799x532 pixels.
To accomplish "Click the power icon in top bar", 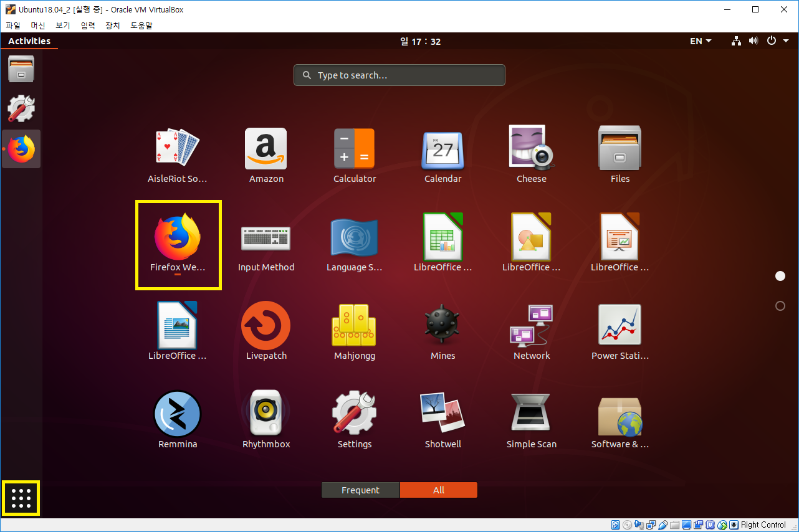I will click(x=772, y=41).
